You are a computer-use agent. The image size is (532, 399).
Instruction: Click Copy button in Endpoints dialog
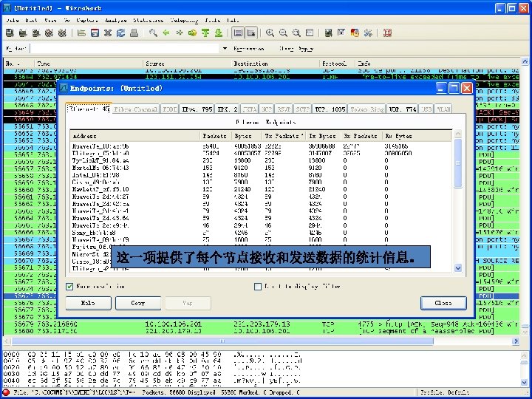click(138, 303)
